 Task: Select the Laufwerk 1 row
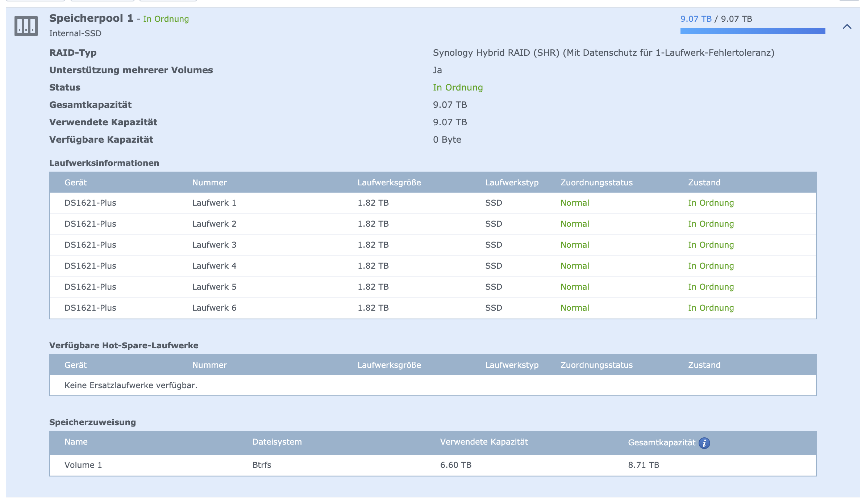pyautogui.click(x=214, y=203)
